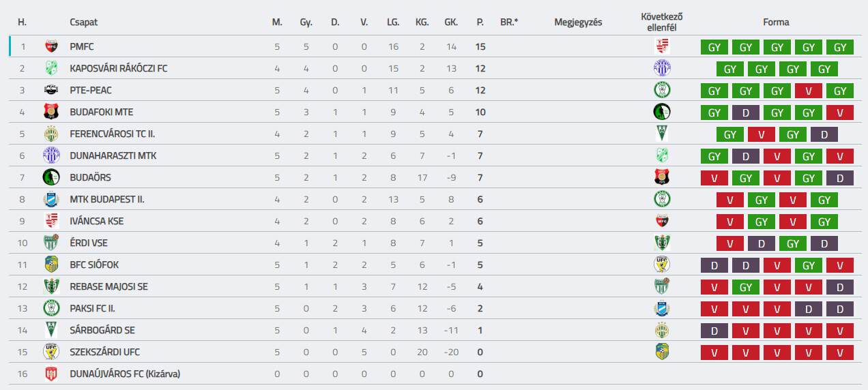Image resolution: width=868 pixels, height=390 pixels.
Task: Click the PMFC team crest icon
Action: coord(51,46)
